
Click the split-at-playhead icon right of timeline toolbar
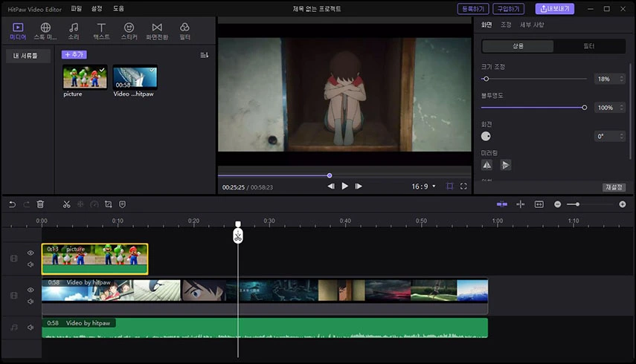point(521,204)
